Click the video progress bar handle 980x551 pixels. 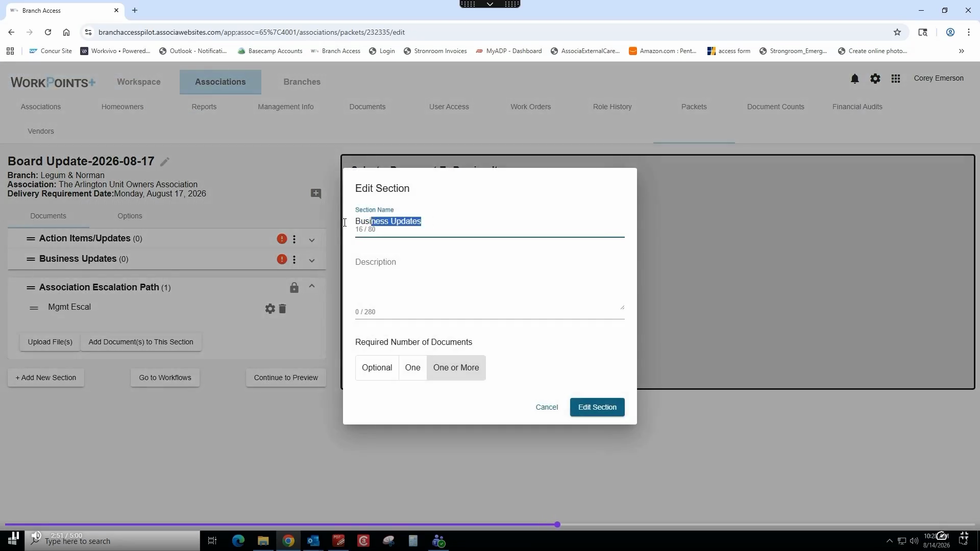point(557,524)
